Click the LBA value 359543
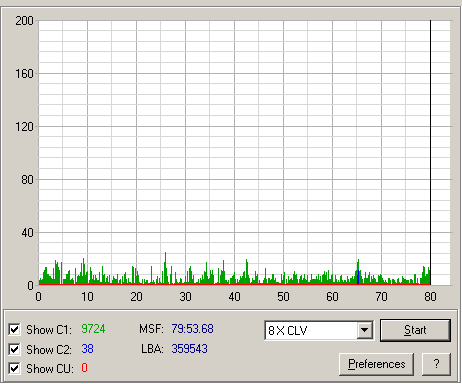Screen dimensions: 462x384 (x=189, y=349)
